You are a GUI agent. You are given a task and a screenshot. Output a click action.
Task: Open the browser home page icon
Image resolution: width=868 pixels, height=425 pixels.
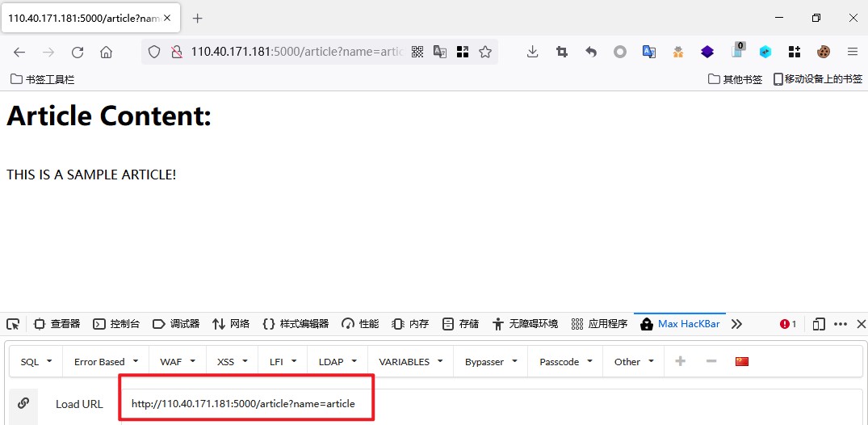pos(107,52)
